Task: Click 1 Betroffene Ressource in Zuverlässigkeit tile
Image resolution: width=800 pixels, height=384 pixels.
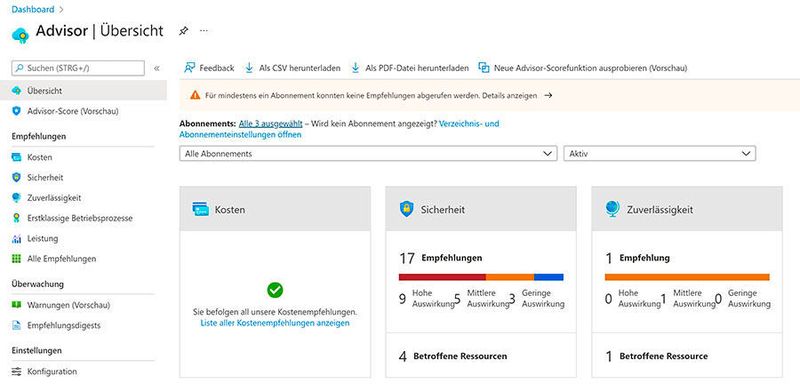Action: pyautogui.click(x=657, y=356)
